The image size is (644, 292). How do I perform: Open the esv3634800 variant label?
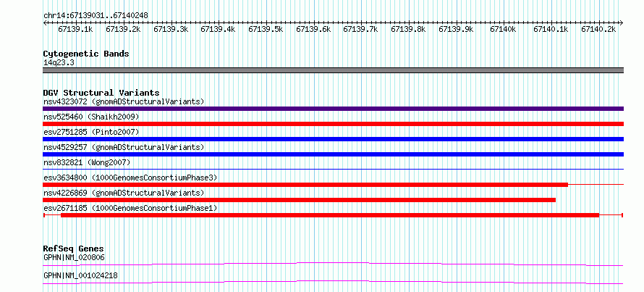[130, 178]
